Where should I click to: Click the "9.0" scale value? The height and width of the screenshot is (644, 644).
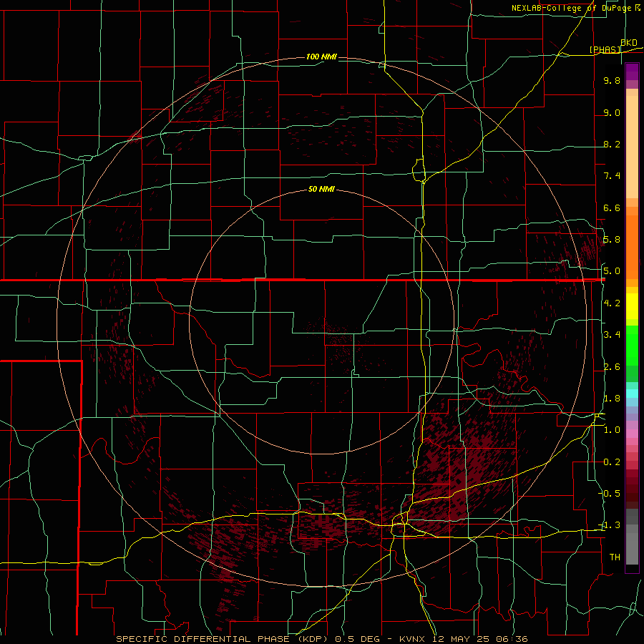612,112
